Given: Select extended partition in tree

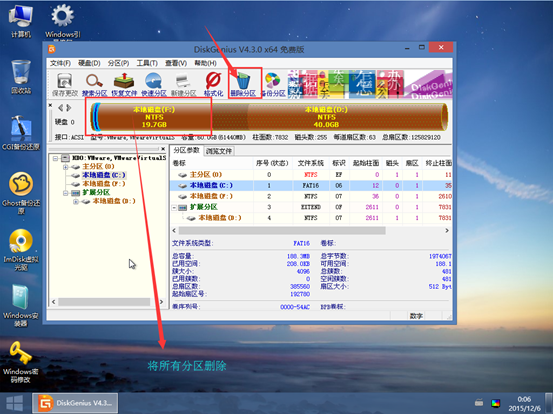Looking at the screenshot, I should 96,193.
